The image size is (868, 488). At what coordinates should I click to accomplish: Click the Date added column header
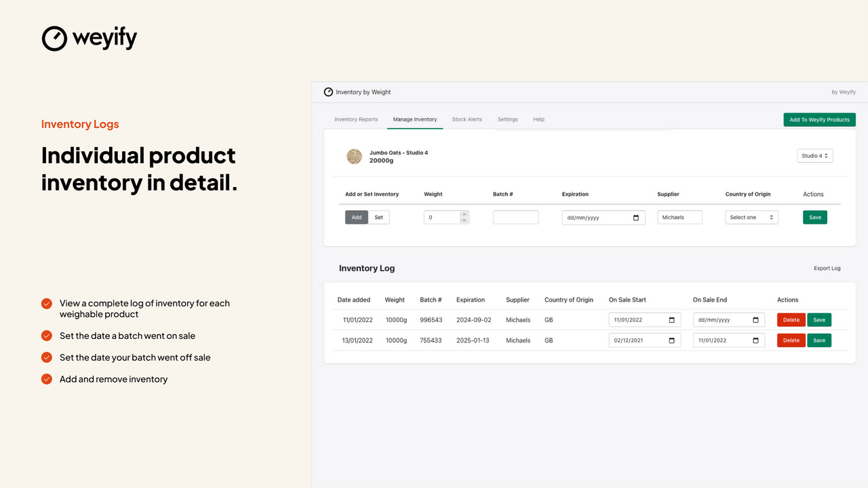click(x=354, y=300)
